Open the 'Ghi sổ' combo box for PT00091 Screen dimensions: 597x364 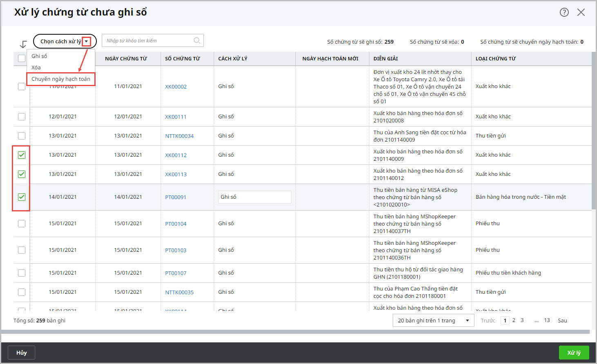(x=254, y=197)
